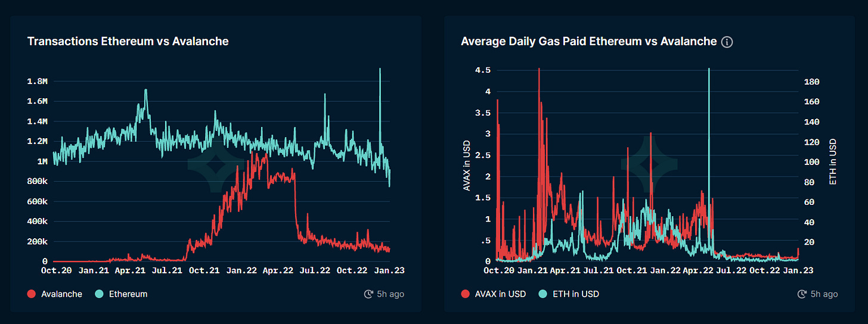This screenshot has height=324, width=868.
Task: Hide ETH in USD legend label
Action: pyautogui.click(x=575, y=294)
